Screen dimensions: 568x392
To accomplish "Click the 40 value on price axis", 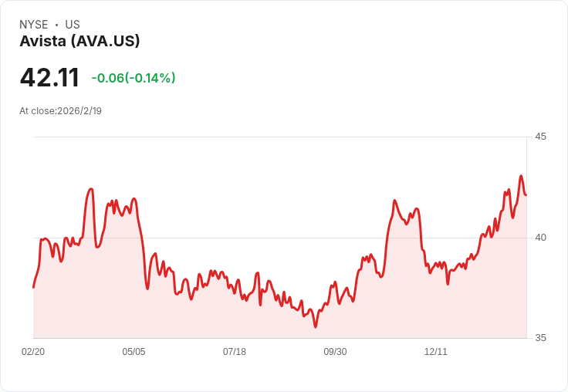I will coord(540,237).
